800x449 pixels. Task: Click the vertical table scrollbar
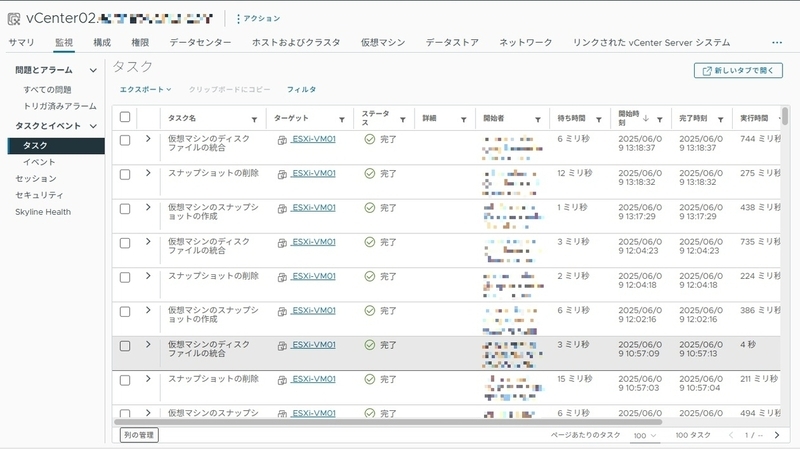click(785, 116)
